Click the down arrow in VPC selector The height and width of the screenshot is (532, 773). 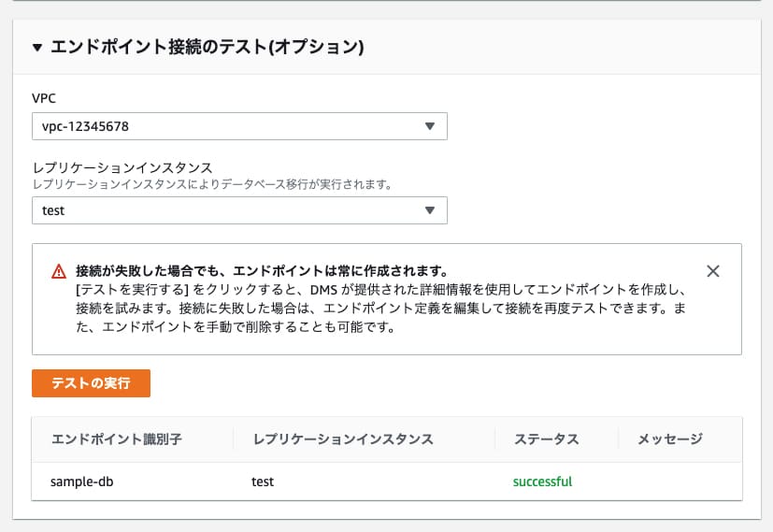point(430,126)
